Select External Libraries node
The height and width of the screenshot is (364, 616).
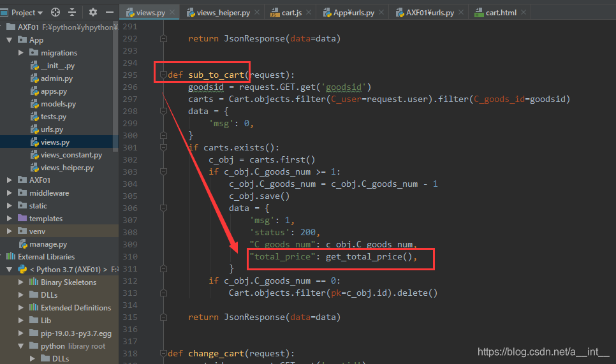click(47, 257)
